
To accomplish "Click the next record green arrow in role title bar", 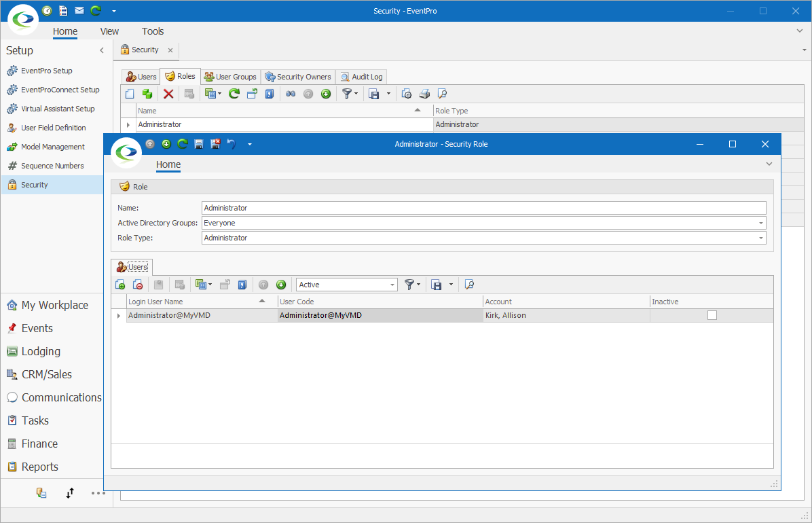I will coord(166,144).
